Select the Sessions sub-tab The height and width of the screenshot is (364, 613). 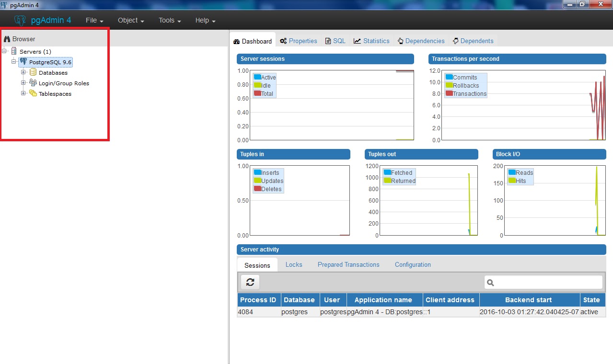pyautogui.click(x=257, y=265)
